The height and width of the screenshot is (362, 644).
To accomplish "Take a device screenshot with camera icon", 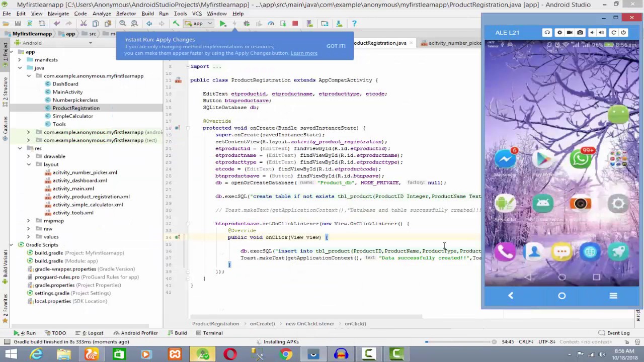I will point(580,33).
